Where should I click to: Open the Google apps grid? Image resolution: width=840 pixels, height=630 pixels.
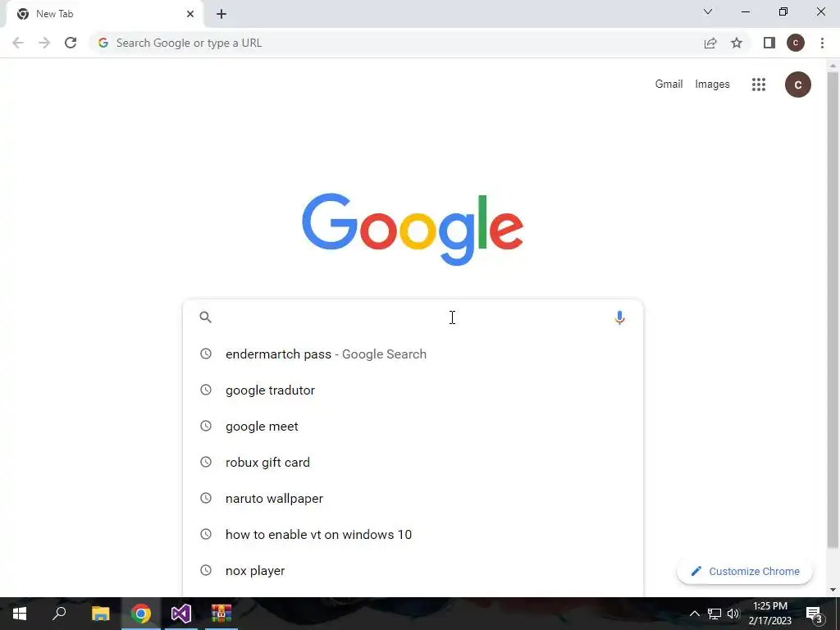[759, 84]
